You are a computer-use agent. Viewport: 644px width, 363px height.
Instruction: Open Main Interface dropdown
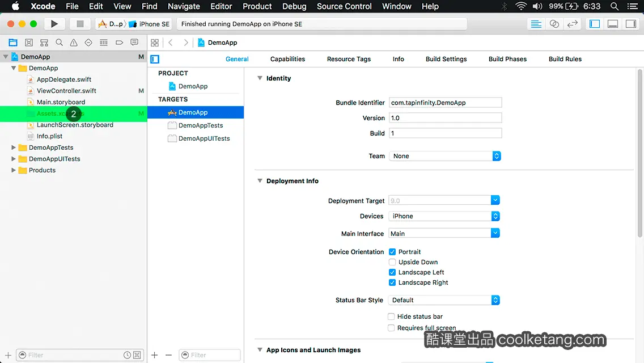[x=495, y=233]
